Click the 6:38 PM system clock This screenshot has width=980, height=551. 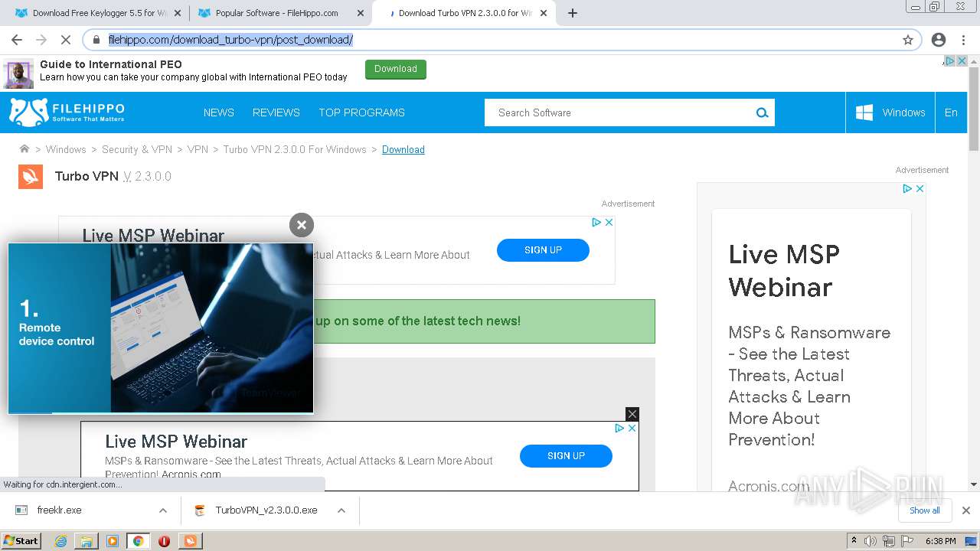point(940,541)
